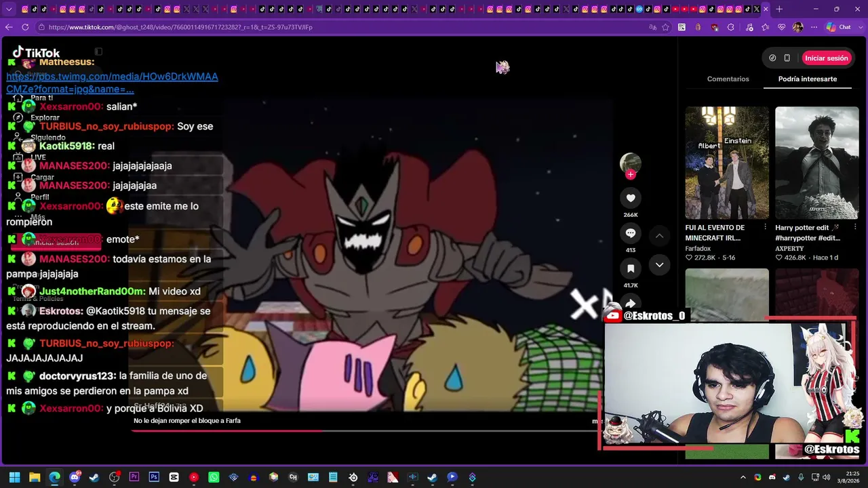Click the username Just4notherRand00m in chat
This screenshot has width=868, height=488.
[92, 291]
